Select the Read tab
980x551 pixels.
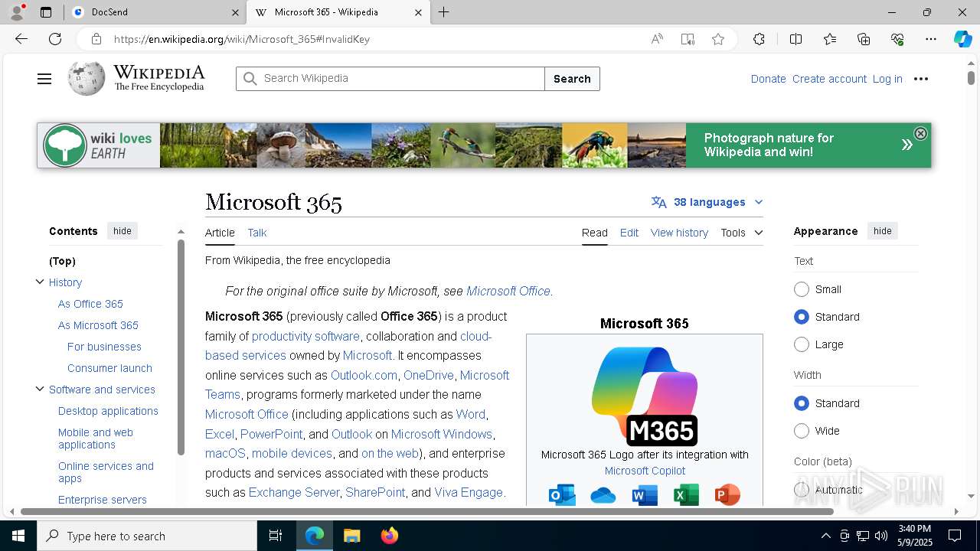click(595, 233)
